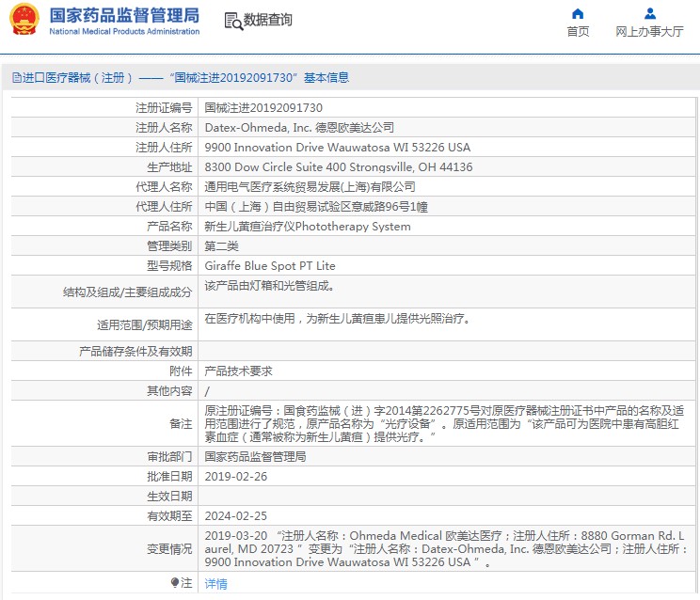The width and height of the screenshot is (700, 600).
Task: Click the 注册人住所 label
Action: point(164,148)
